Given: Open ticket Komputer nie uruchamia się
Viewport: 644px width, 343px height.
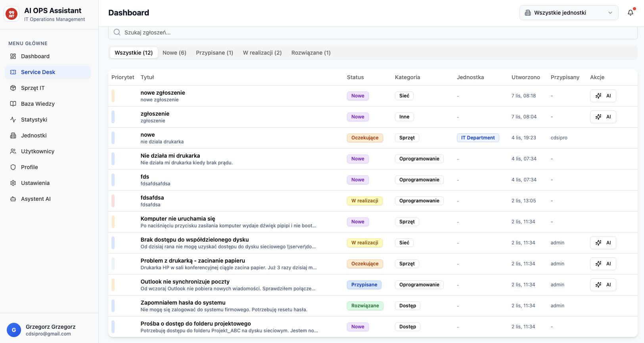Looking at the screenshot, I should 178,219.
